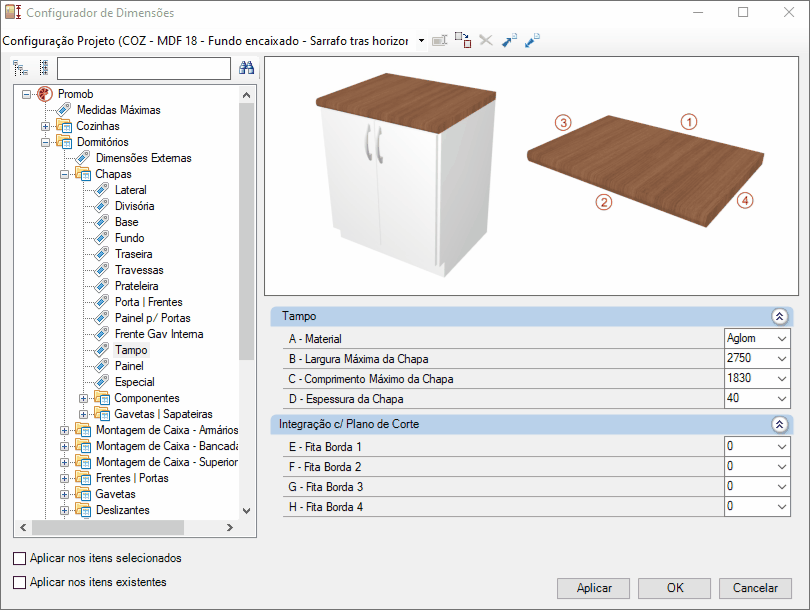Select the Traseira tree item

coord(133,254)
